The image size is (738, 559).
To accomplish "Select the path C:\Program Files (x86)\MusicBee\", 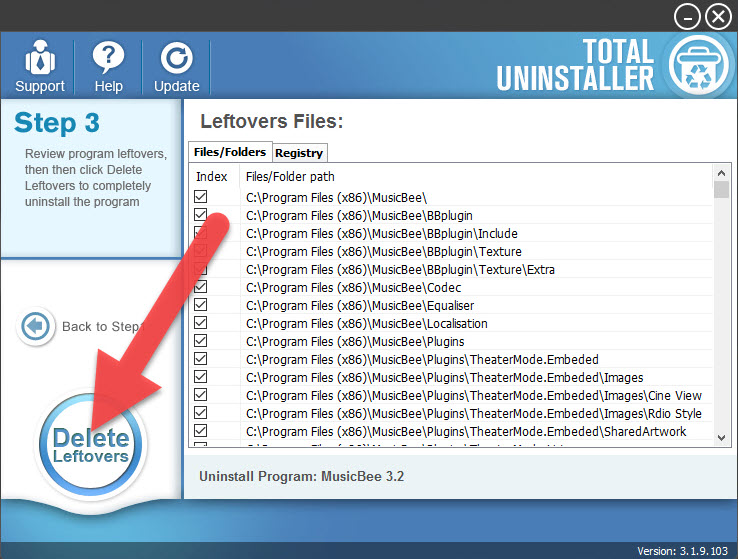I will (336, 198).
